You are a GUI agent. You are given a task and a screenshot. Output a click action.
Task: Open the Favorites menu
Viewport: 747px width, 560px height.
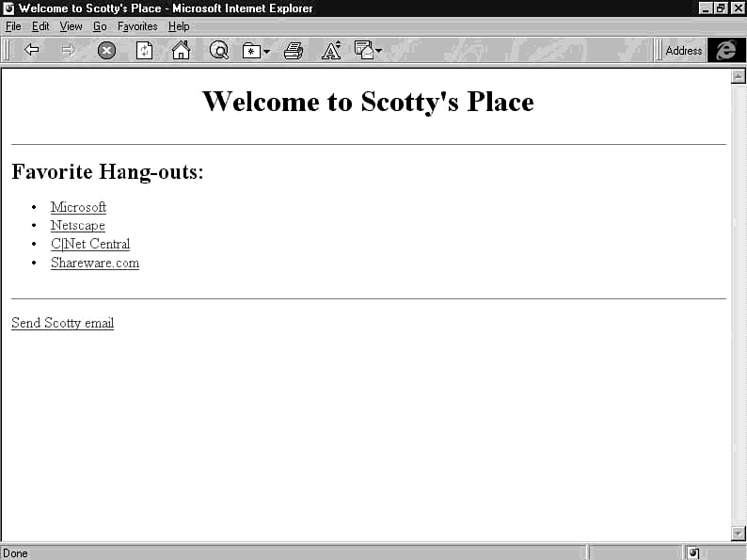pyautogui.click(x=137, y=26)
